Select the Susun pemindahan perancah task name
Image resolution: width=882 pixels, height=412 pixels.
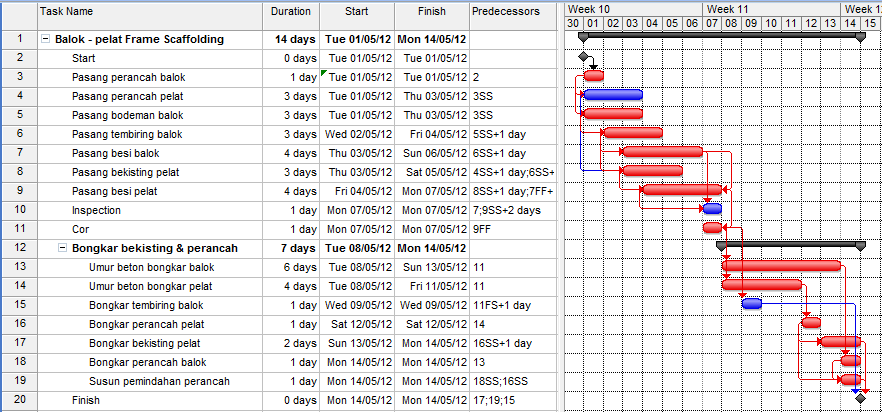(x=159, y=381)
